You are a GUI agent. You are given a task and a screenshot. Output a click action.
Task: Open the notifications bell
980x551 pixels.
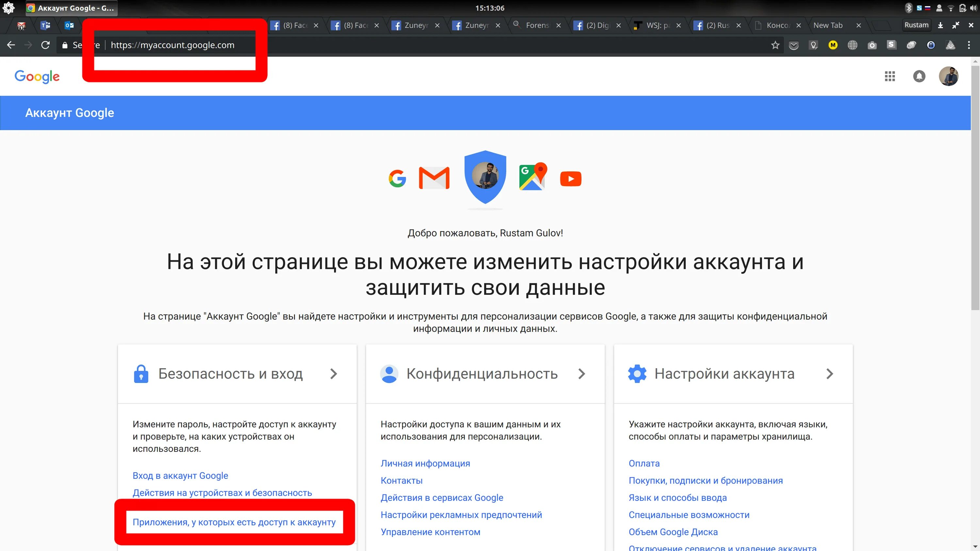click(919, 76)
